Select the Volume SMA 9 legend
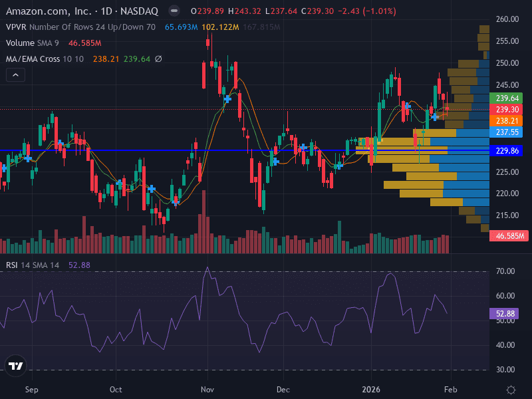Screen dimensions: 532x399 [x=32, y=43]
